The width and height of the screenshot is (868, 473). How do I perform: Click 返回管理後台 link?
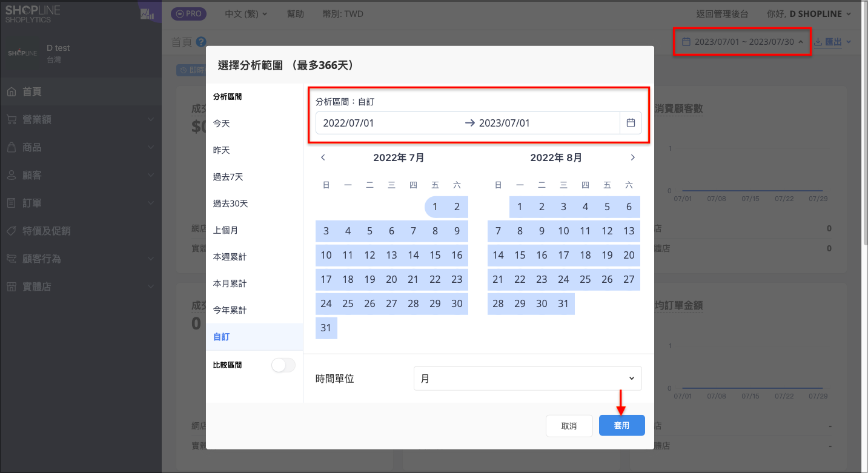coord(723,14)
